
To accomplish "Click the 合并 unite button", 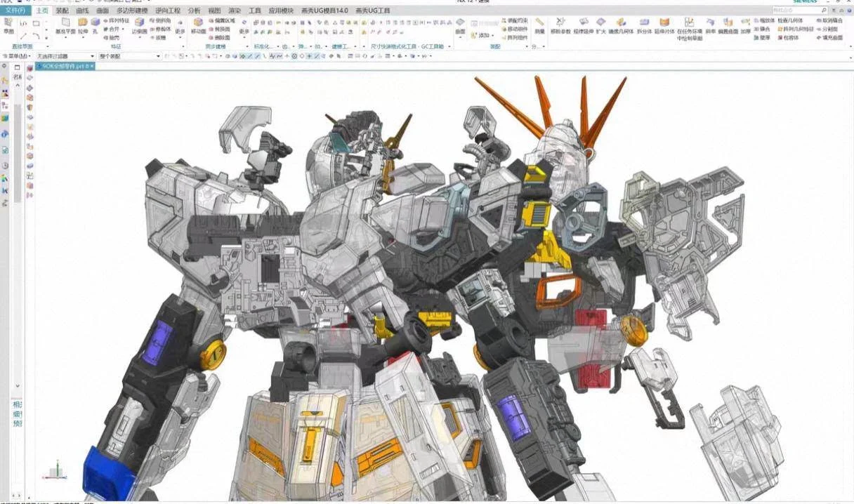I will [112, 29].
